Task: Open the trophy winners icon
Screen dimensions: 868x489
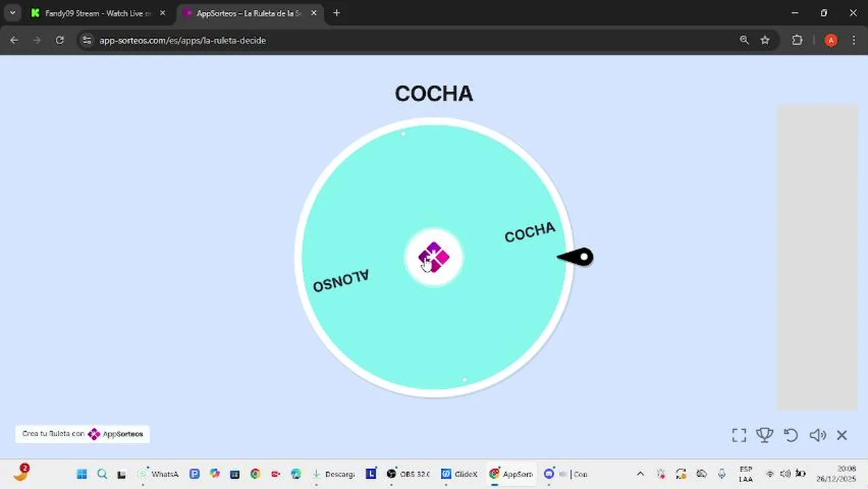Action: [765, 435]
